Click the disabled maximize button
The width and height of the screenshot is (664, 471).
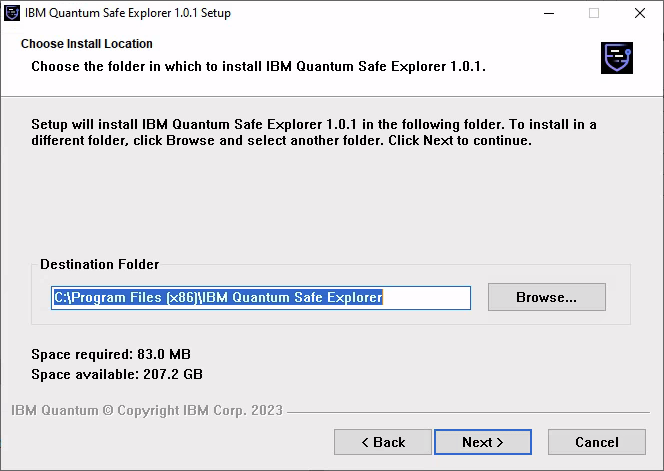[594, 13]
